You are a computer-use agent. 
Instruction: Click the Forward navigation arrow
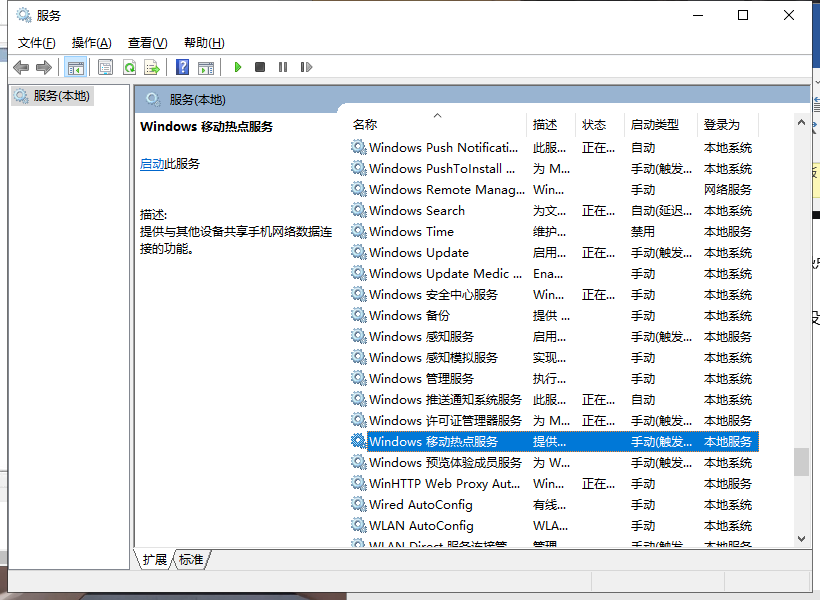click(42, 66)
